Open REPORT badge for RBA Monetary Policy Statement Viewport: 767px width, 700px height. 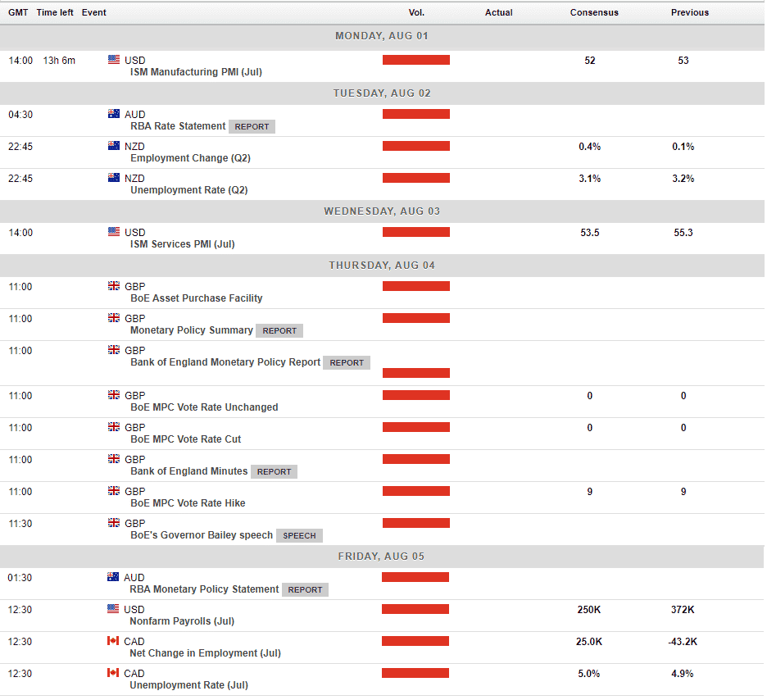click(x=305, y=589)
